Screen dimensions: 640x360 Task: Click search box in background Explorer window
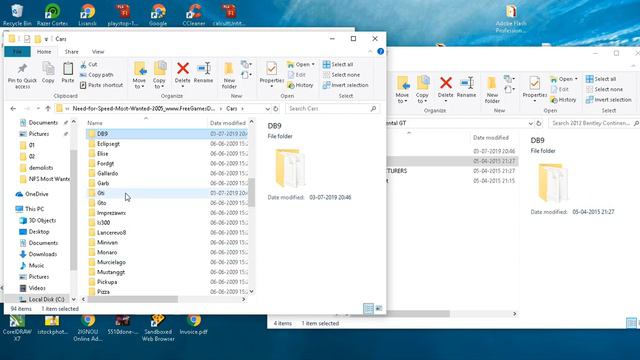[x=594, y=123]
